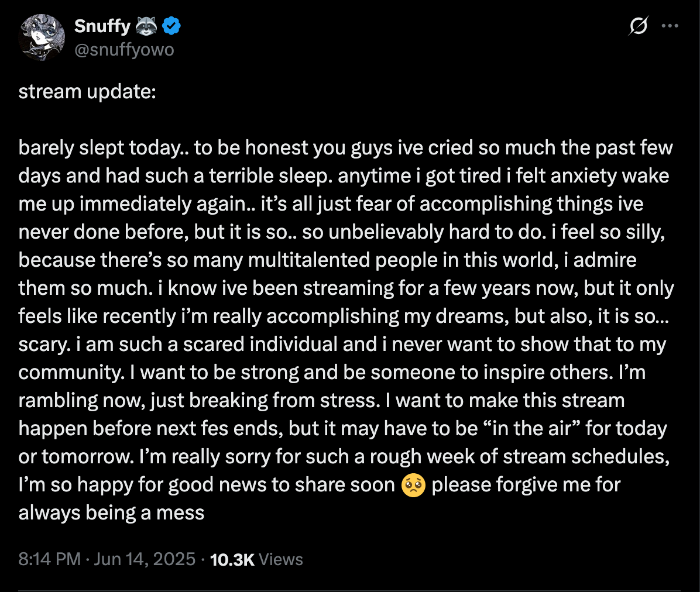Open the @snuffyowo handle link
Screen dimensions: 700x592
pyautogui.click(x=124, y=50)
